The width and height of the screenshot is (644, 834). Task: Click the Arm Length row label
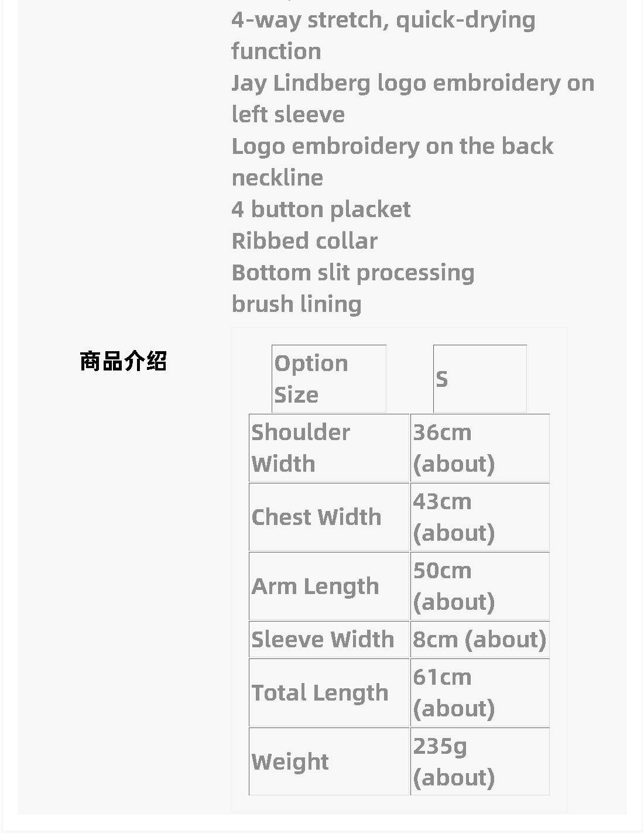click(328, 586)
